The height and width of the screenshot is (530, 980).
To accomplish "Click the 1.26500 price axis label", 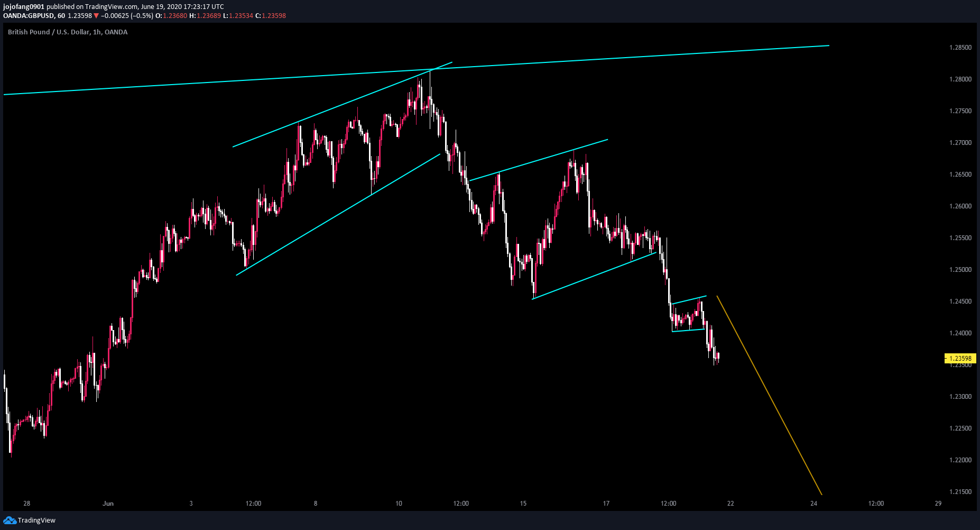I will 960,175.
